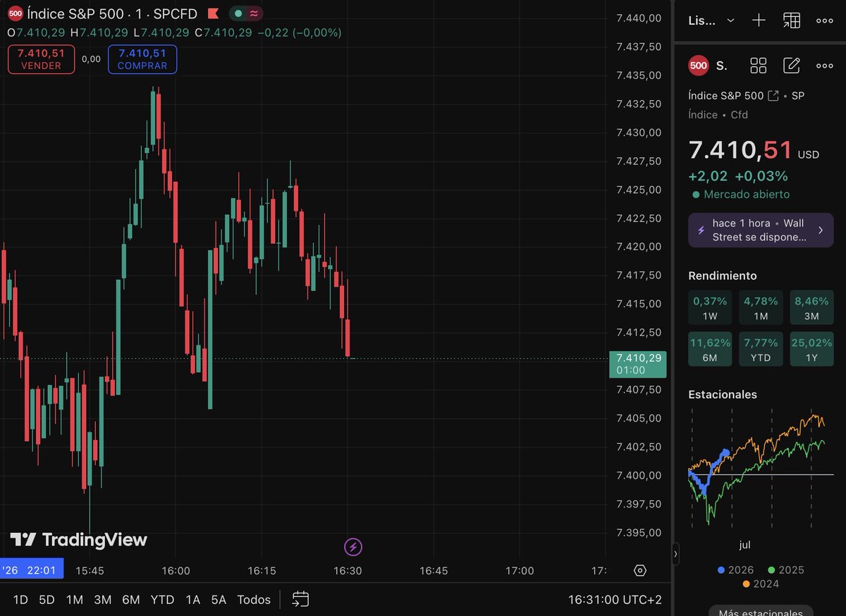Open the watchlist dropdown next to Lis...
The height and width of the screenshot is (616, 846).
(730, 20)
